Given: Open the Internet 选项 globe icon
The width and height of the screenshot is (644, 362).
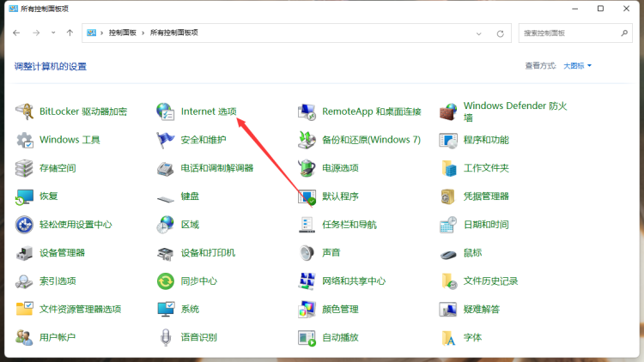Looking at the screenshot, I should click(166, 112).
